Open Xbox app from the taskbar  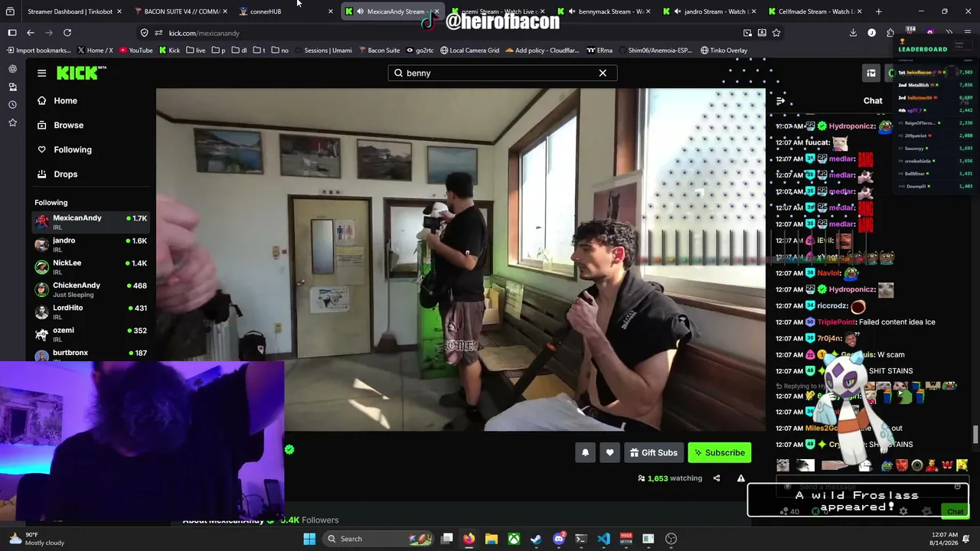coord(514,539)
